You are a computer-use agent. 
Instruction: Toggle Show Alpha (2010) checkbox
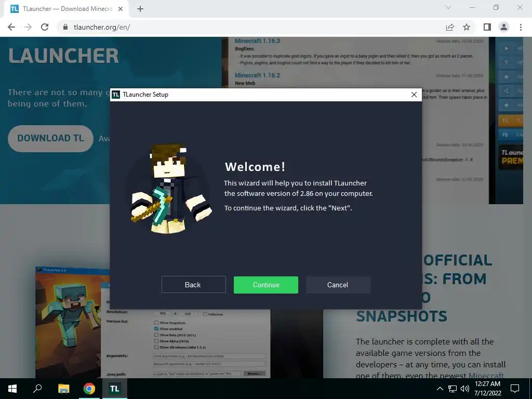[x=156, y=341]
